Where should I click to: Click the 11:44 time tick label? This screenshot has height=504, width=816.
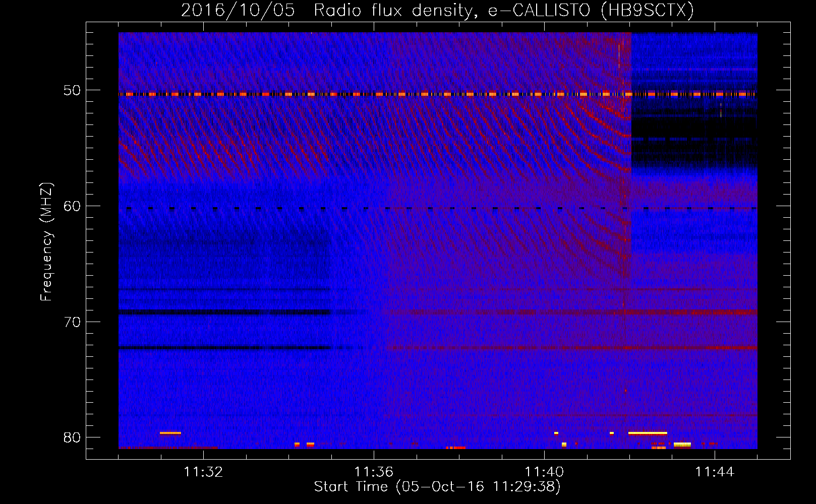tap(715, 472)
